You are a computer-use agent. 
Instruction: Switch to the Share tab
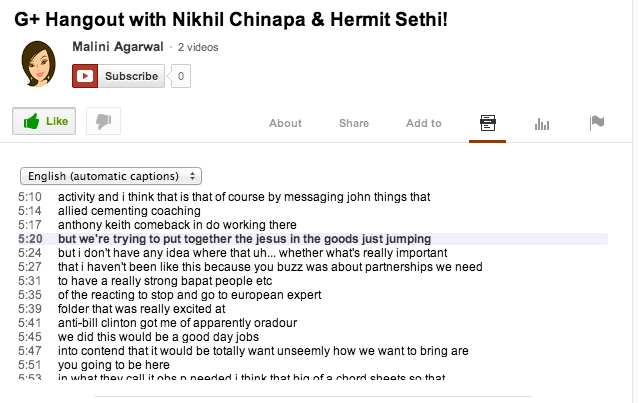(x=354, y=123)
